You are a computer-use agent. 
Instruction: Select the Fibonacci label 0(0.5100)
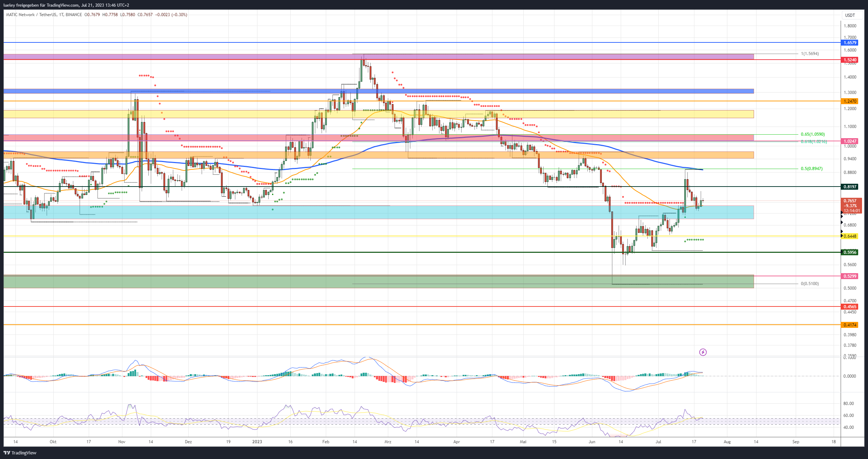click(810, 284)
